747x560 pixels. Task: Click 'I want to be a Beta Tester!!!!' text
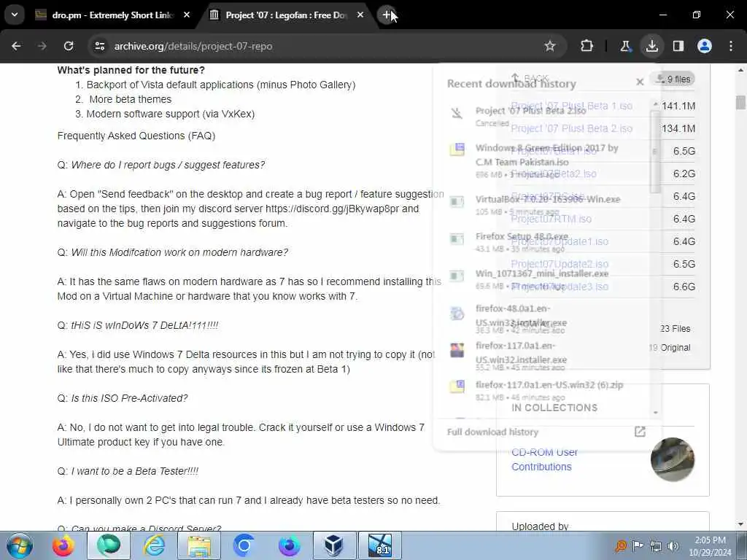tap(135, 471)
